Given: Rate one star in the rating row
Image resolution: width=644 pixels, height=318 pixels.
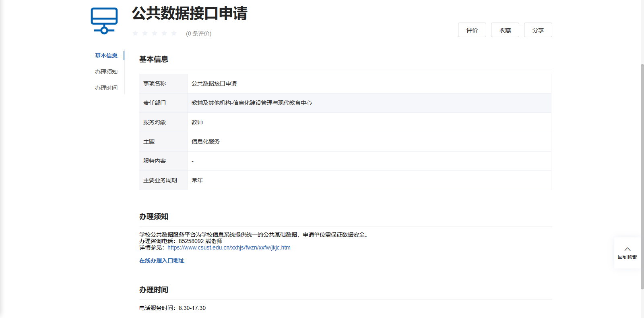Looking at the screenshot, I should click(x=135, y=33).
